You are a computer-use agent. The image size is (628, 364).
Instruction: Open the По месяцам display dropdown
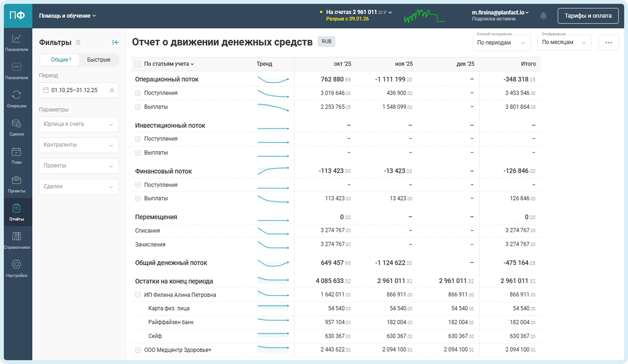(x=564, y=43)
